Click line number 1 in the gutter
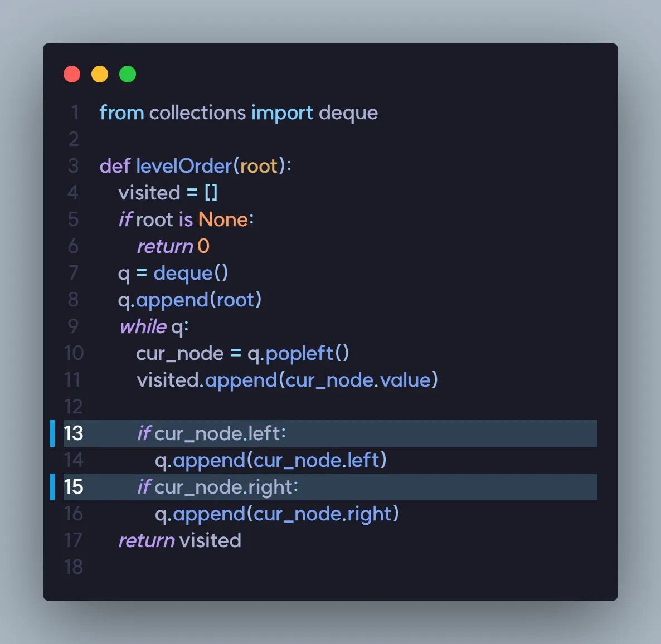Viewport: 661px width, 644px height. (x=75, y=113)
